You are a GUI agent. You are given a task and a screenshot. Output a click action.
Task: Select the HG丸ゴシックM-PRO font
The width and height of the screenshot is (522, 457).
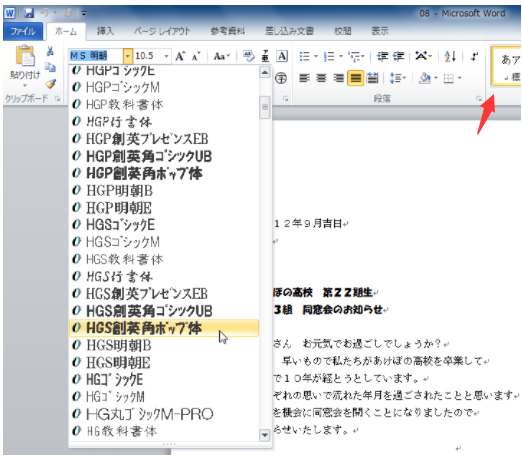pyautogui.click(x=164, y=414)
